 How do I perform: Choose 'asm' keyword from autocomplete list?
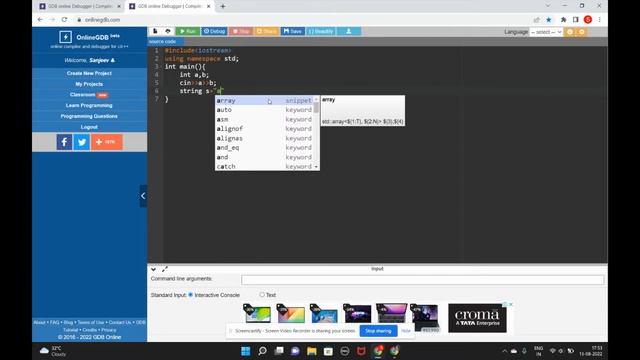coord(265,119)
